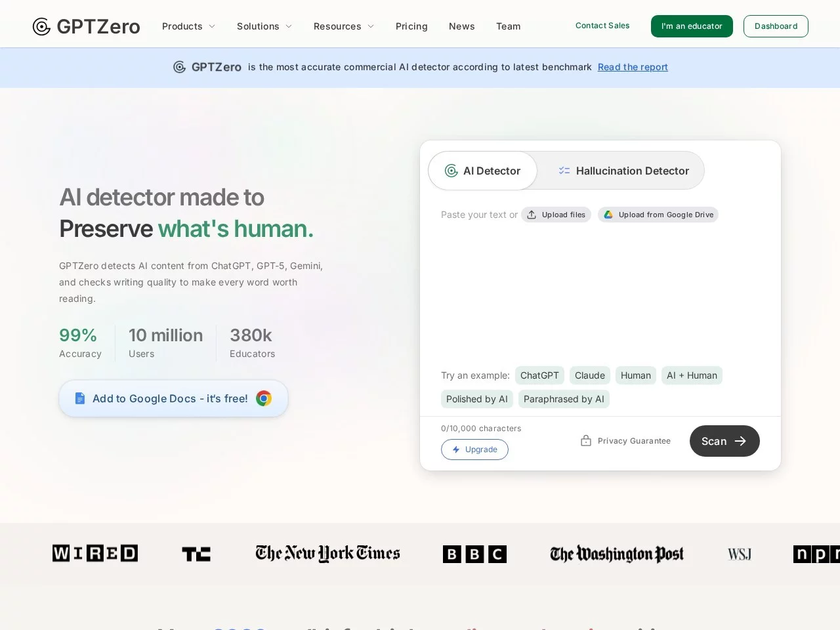Click the Google Drive upload icon

click(x=608, y=215)
